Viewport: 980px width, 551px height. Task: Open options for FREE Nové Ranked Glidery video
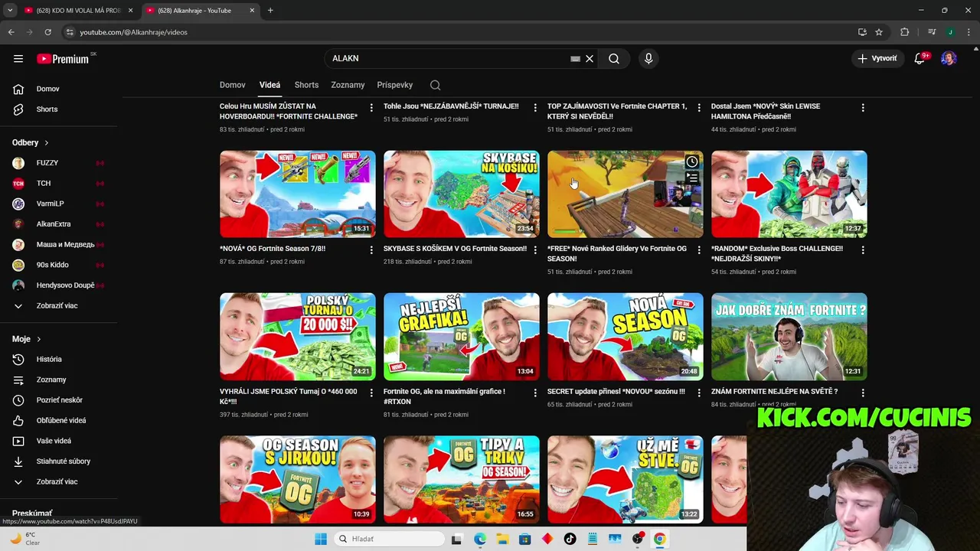699,250
